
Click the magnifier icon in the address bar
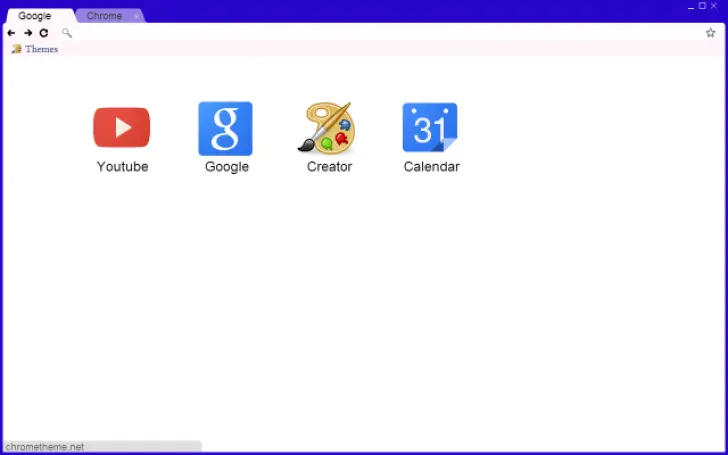coord(67,33)
